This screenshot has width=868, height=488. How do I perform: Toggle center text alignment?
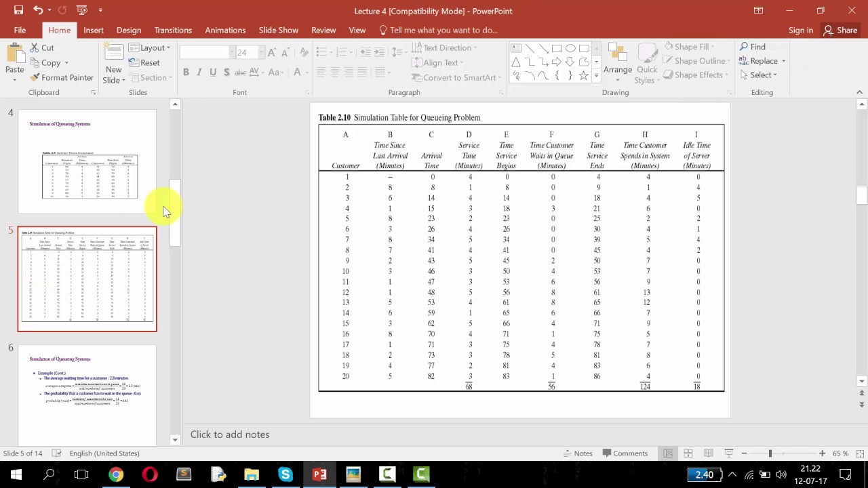click(334, 72)
